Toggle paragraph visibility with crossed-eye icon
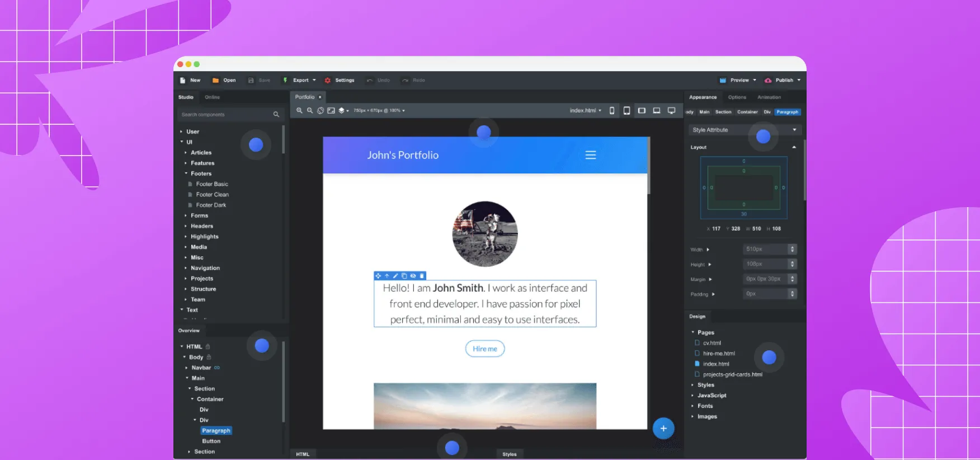The height and width of the screenshot is (460, 980). pos(413,276)
